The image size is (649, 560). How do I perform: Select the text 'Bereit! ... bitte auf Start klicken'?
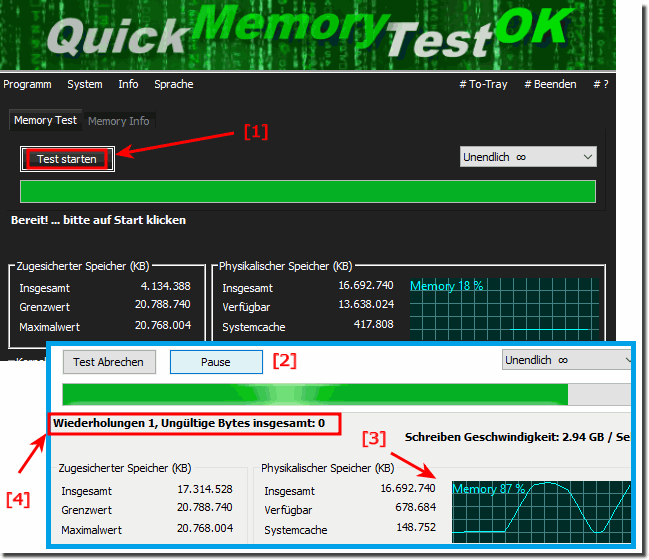(99, 220)
